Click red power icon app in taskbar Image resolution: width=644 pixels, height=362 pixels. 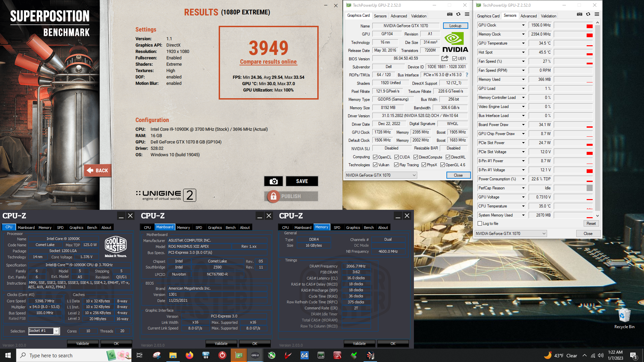pyautogui.click(x=222, y=355)
